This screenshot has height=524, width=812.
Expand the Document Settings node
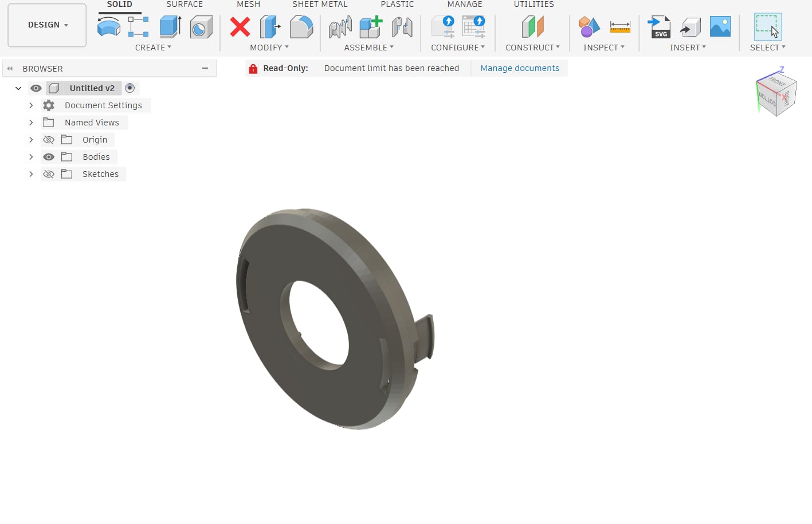click(31, 105)
